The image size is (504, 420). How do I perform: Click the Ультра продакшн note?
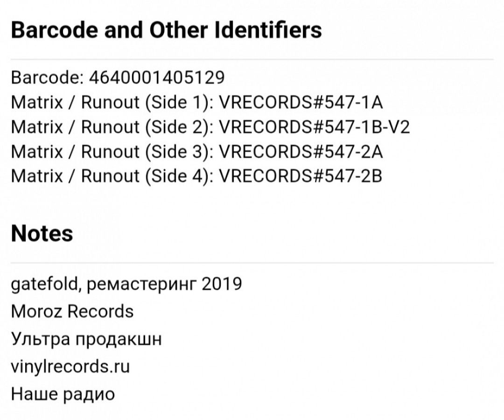click(86, 339)
